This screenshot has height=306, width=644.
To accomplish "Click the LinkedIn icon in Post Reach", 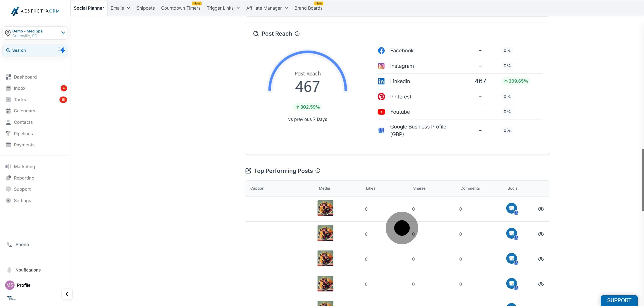I will pos(381,81).
